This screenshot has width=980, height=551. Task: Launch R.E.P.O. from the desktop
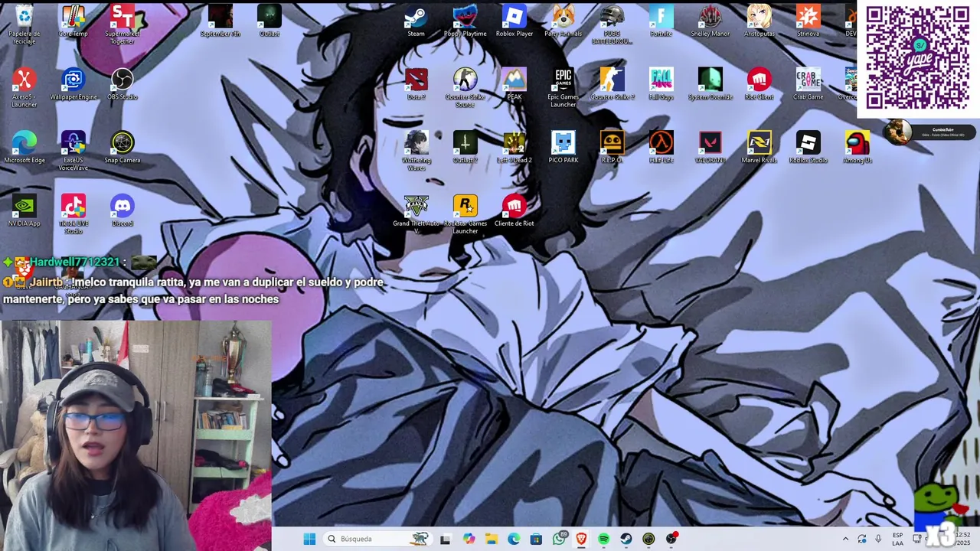(612, 148)
